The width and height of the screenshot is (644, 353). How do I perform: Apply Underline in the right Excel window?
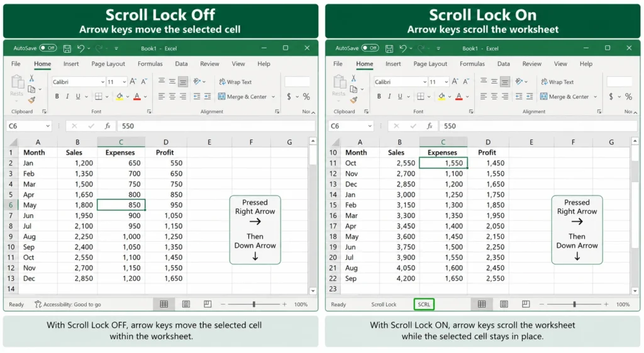pyautogui.click(x=399, y=96)
